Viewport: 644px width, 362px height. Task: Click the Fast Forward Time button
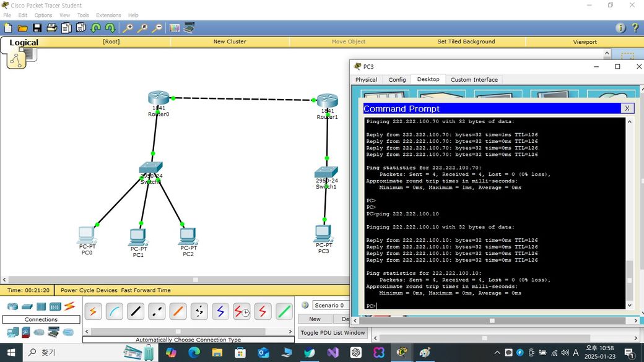[146, 290]
